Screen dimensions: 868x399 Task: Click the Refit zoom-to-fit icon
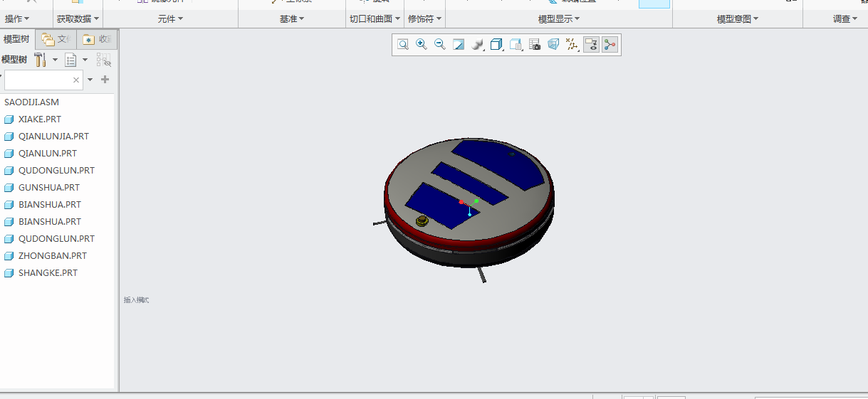[x=403, y=45]
